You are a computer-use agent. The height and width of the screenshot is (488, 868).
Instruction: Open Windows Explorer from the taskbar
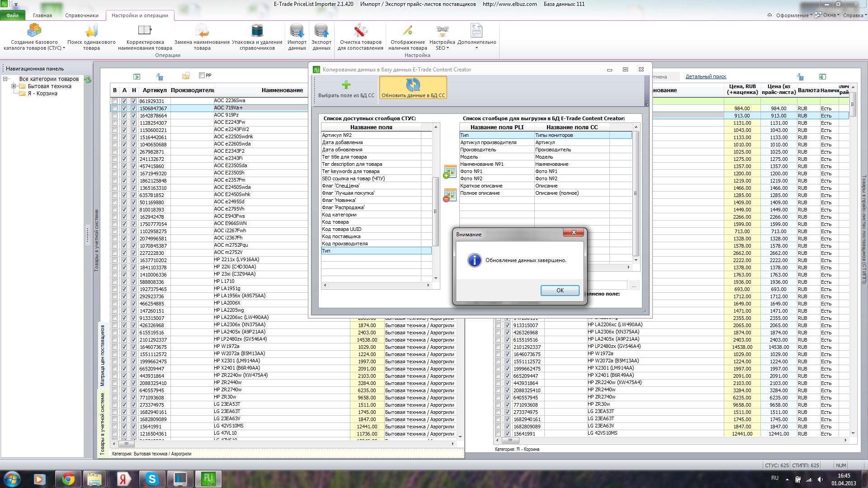[x=94, y=479]
